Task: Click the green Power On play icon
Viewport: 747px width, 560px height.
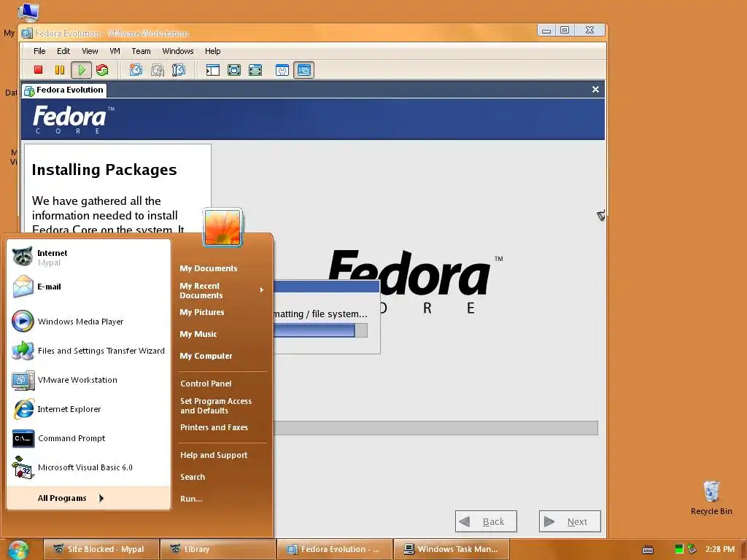Action: tap(82, 70)
